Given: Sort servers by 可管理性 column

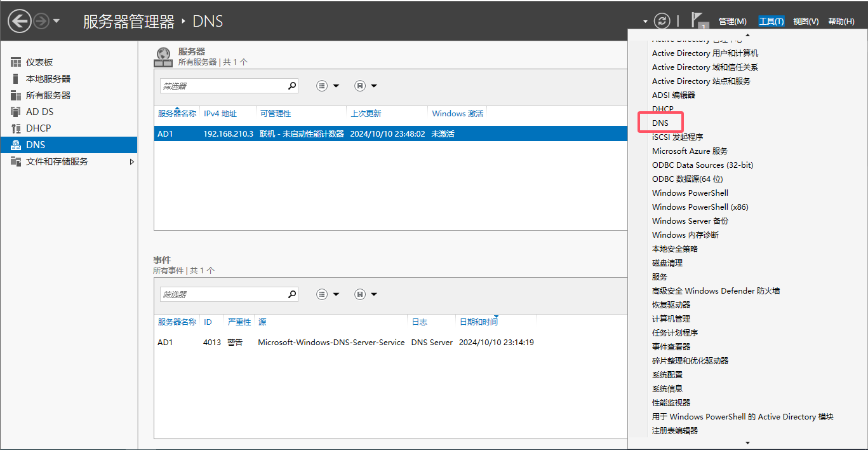Looking at the screenshot, I should (x=276, y=114).
